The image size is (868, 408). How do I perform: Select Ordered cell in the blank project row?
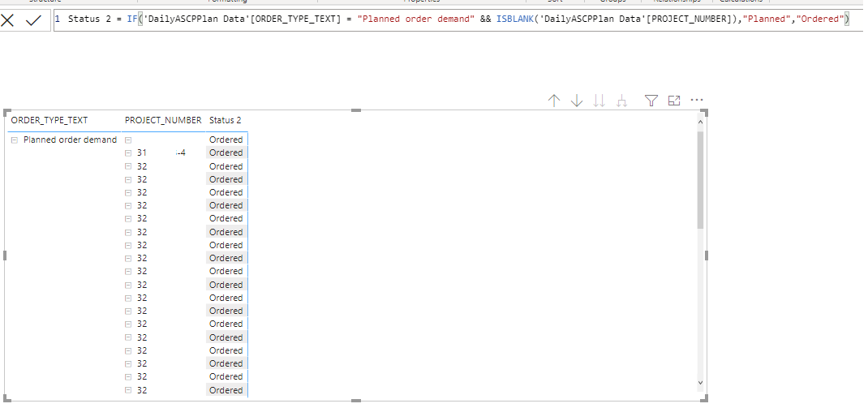[x=226, y=140]
